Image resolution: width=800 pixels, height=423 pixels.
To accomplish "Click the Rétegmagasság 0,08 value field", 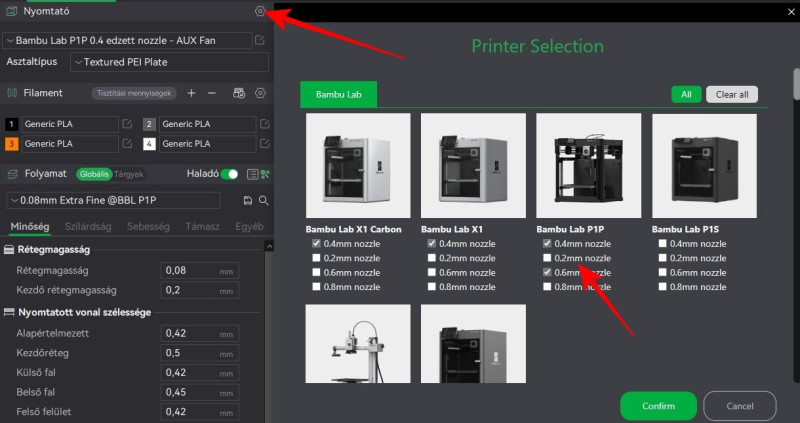I will tap(199, 271).
